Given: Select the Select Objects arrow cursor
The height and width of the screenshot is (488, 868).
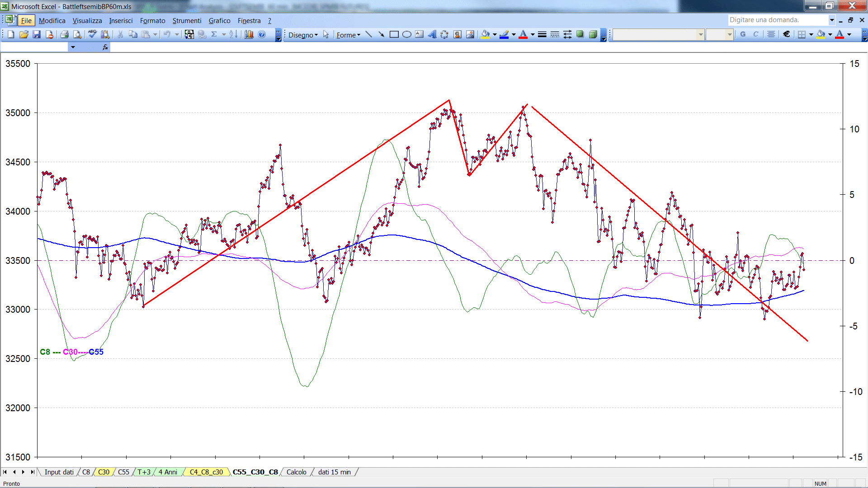Looking at the screenshot, I should pyautogui.click(x=326, y=35).
